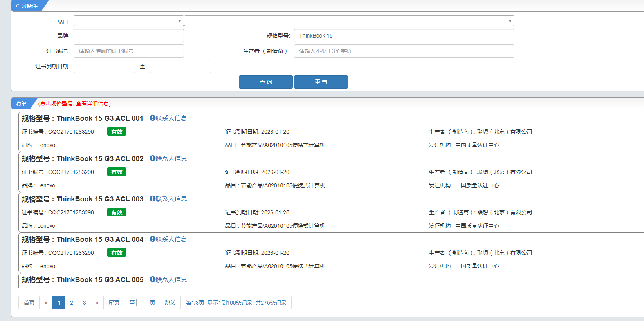Click the « previous page arrow
The width and height of the screenshot is (644, 321).
click(x=46, y=303)
